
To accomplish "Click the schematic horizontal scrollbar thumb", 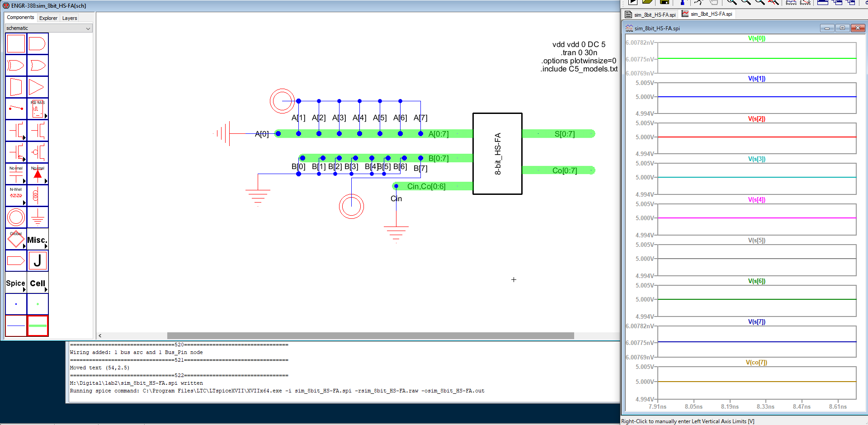I will (371, 335).
